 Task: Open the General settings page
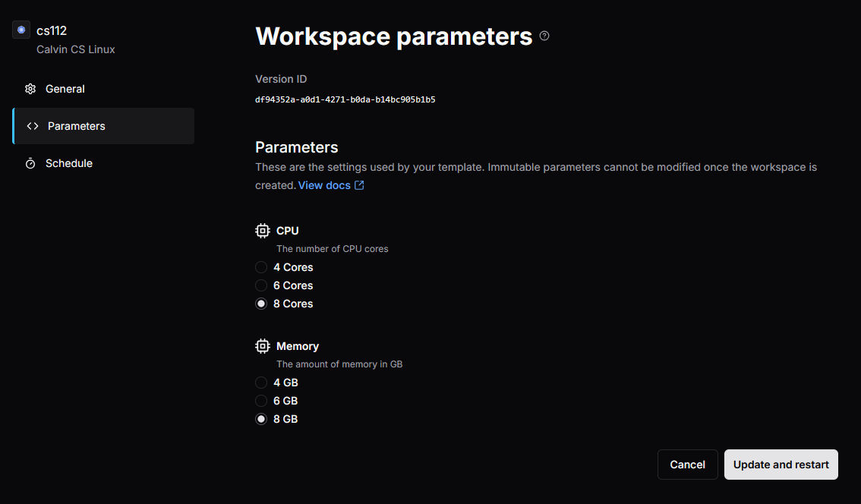[65, 89]
